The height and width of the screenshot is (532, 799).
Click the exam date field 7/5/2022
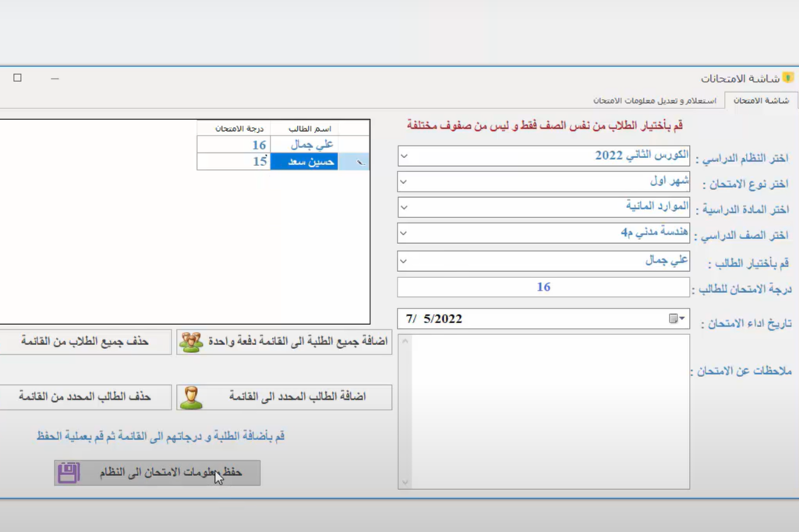coord(543,319)
